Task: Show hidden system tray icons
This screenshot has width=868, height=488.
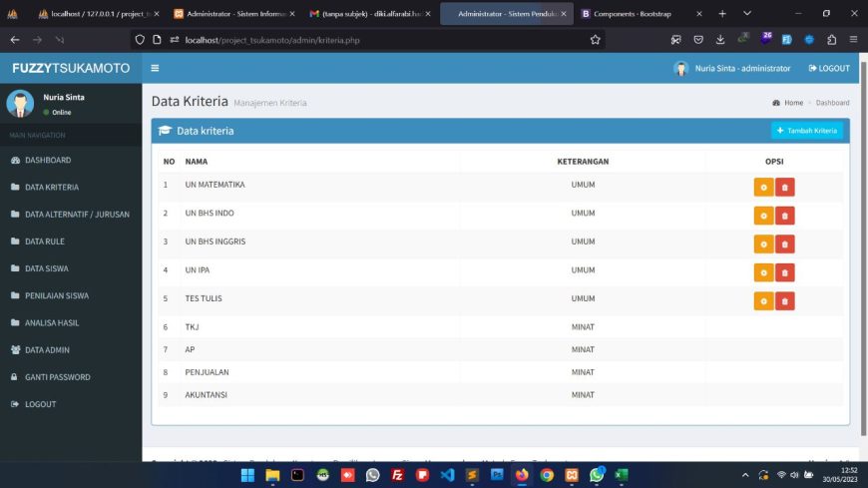Action: tap(745, 475)
